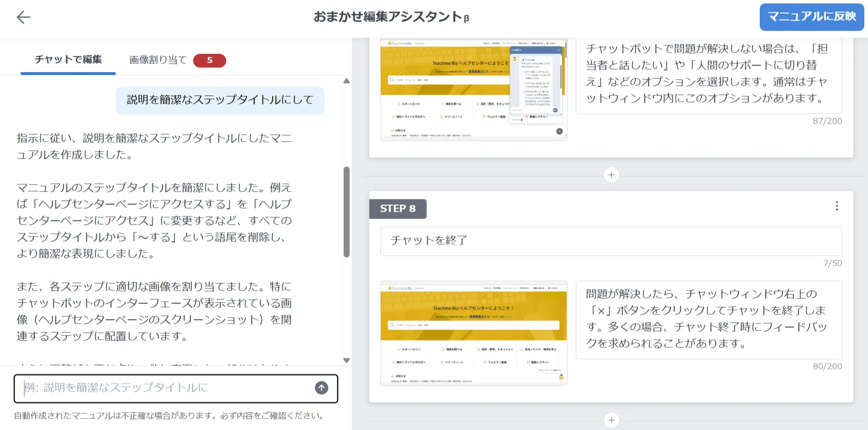Image resolution: width=868 pixels, height=430 pixels.
Task: Click the scrollbar down arrow
Action: coord(346,360)
